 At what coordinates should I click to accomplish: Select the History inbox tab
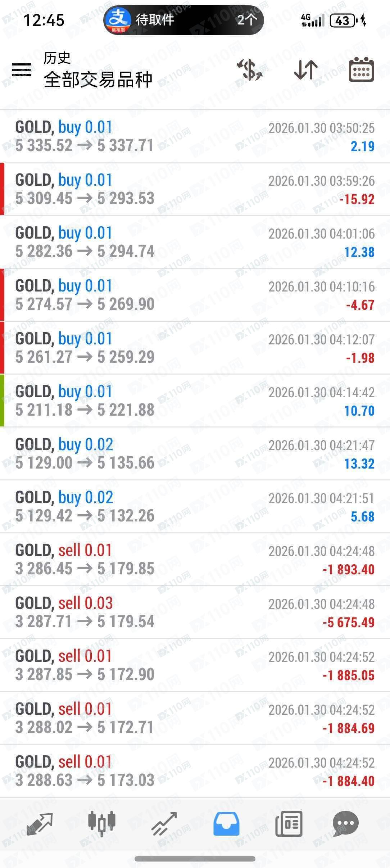(226, 823)
